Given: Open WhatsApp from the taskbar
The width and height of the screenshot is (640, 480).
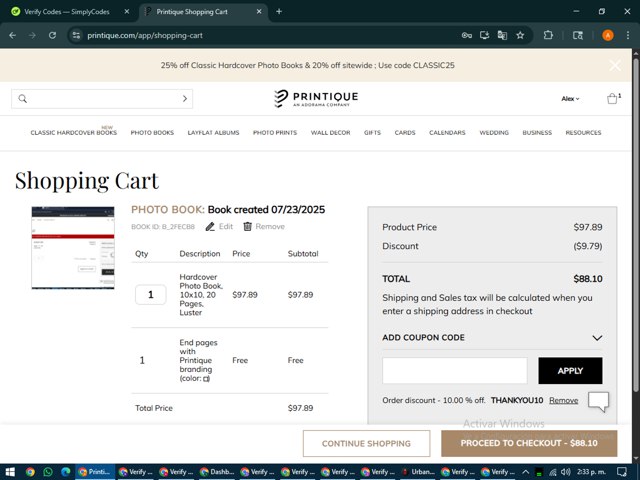Looking at the screenshot, I should coord(48,472).
